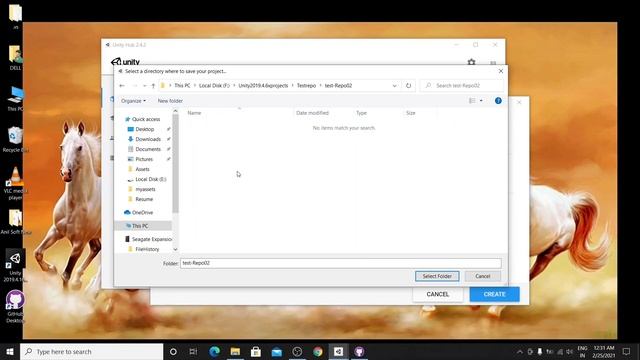The width and height of the screenshot is (640, 360).
Task: Select Unity2019.4.6projects breadcrumb segment
Action: pyautogui.click(x=263, y=86)
